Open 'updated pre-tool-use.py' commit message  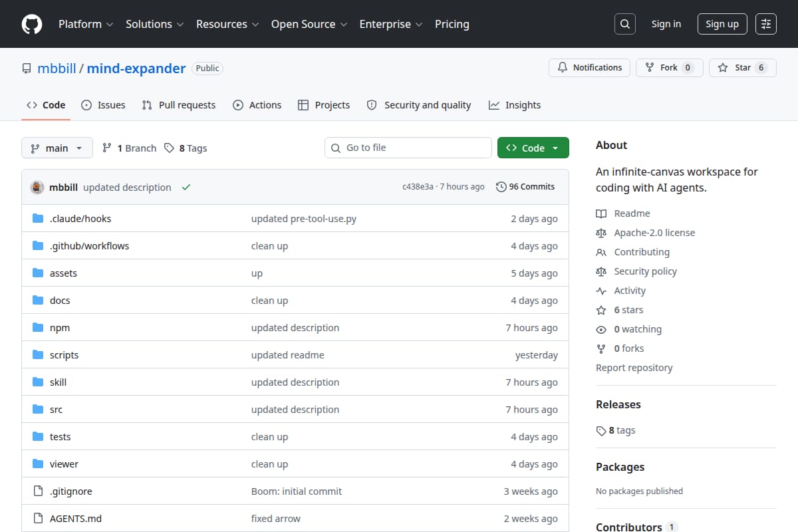click(304, 219)
